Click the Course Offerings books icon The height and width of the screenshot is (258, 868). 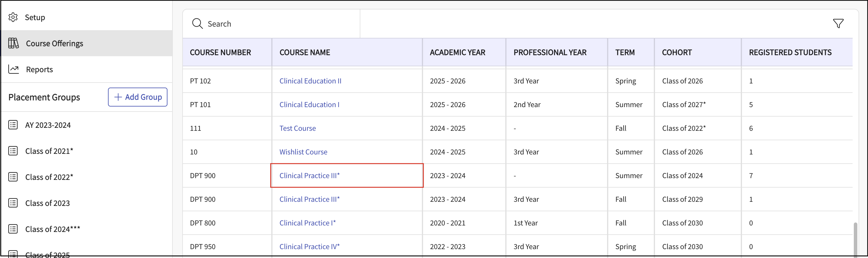pyautogui.click(x=14, y=43)
